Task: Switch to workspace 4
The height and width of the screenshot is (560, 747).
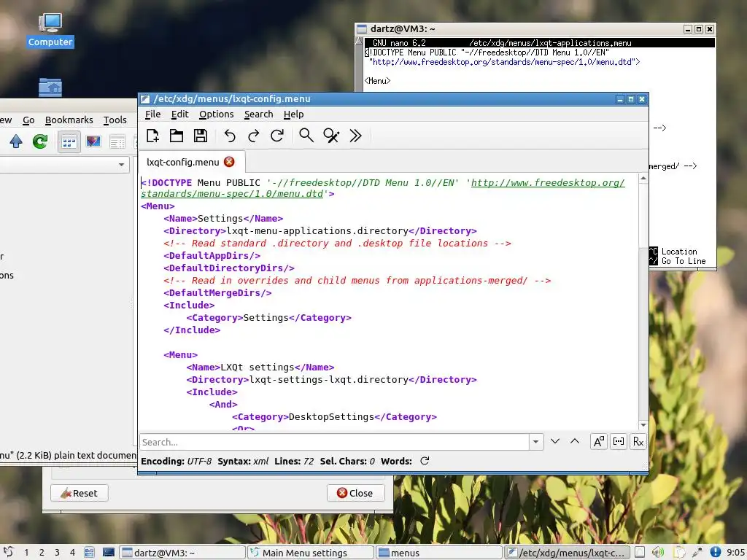Action: [x=72, y=553]
